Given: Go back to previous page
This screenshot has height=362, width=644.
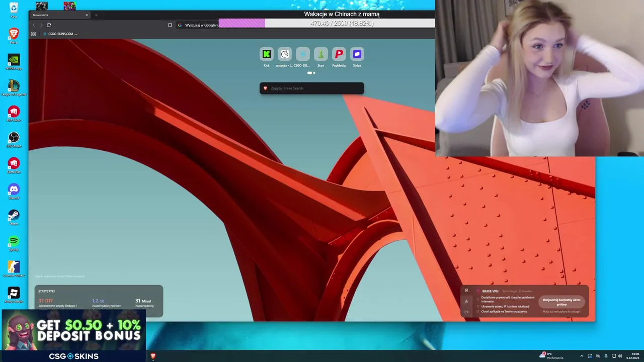Looking at the screenshot, I should pyautogui.click(x=34, y=25).
